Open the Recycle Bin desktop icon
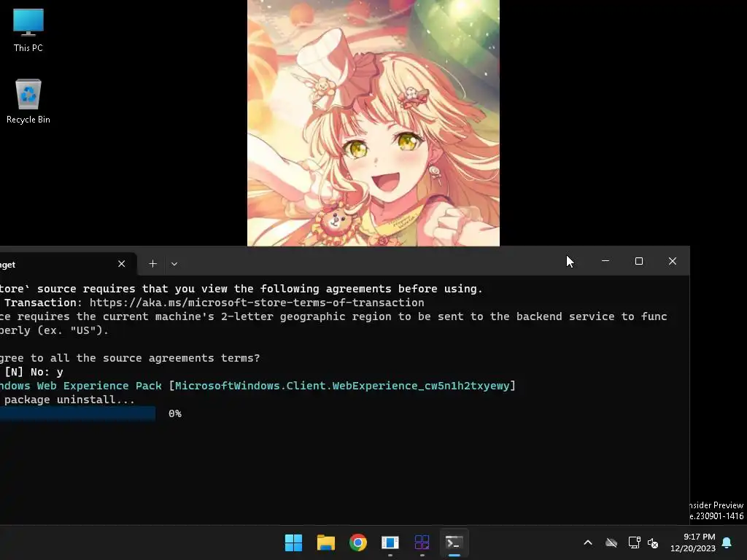Image resolution: width=747 pixels, height=560 pixels. click(x=28, y=101)
